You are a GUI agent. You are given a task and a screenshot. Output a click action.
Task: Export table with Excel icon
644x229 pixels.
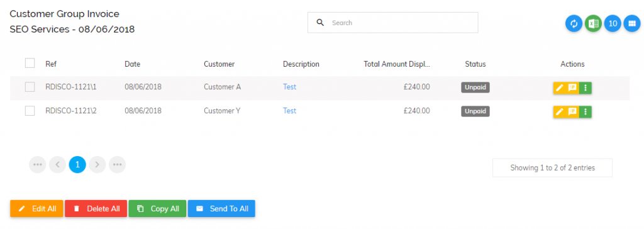click(x=593, y=23)
